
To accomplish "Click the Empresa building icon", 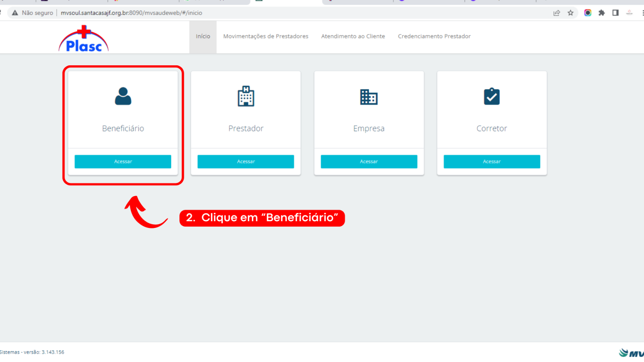I will coord(369,96).
